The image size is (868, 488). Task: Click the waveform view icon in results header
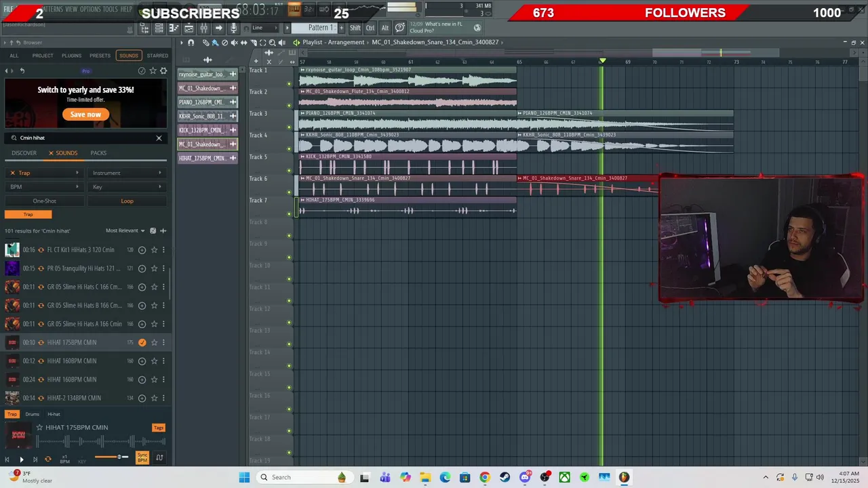pos(163,230)
